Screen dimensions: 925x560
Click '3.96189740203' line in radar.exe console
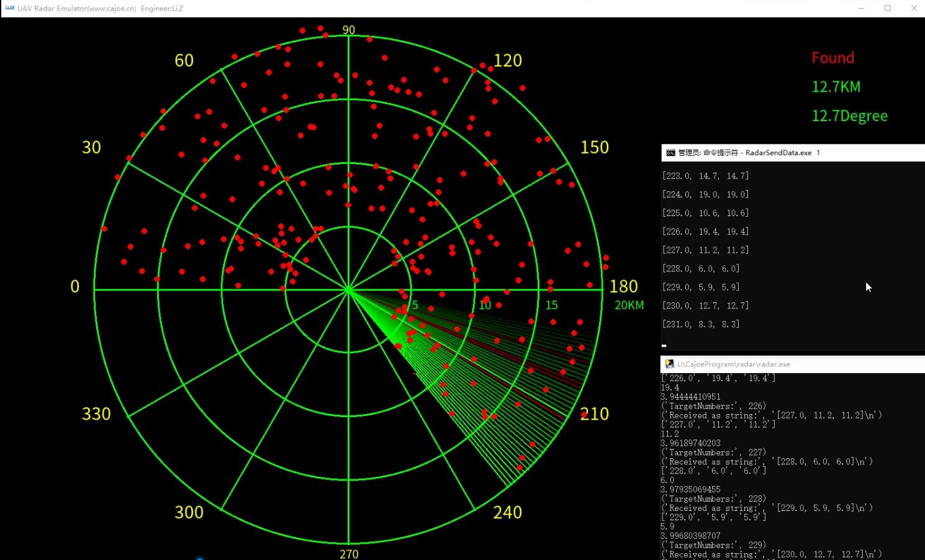coord(691,443)
